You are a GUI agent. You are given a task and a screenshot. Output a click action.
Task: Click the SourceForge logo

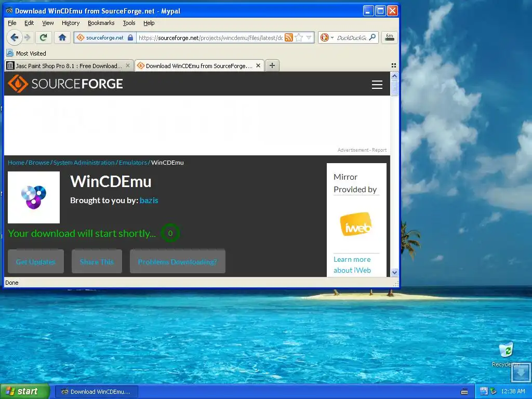coord(65,84)
